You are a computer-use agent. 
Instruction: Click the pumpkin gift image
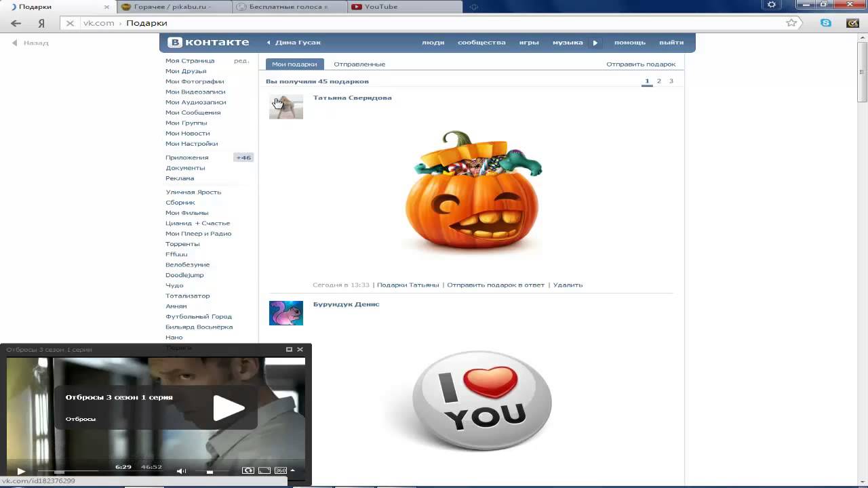click(x=473, y=193)
